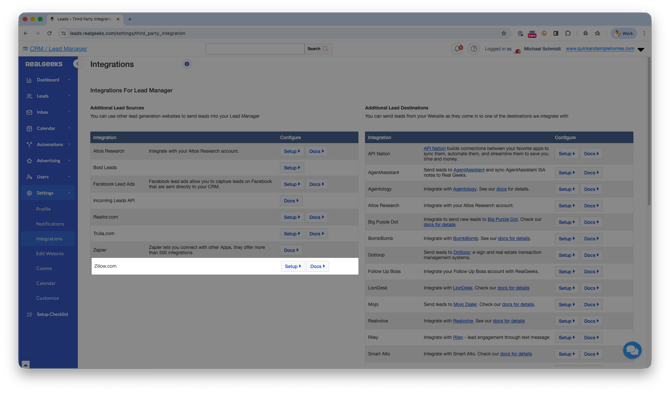Open Docs for Incoming Leads API

tap(291, 201)
